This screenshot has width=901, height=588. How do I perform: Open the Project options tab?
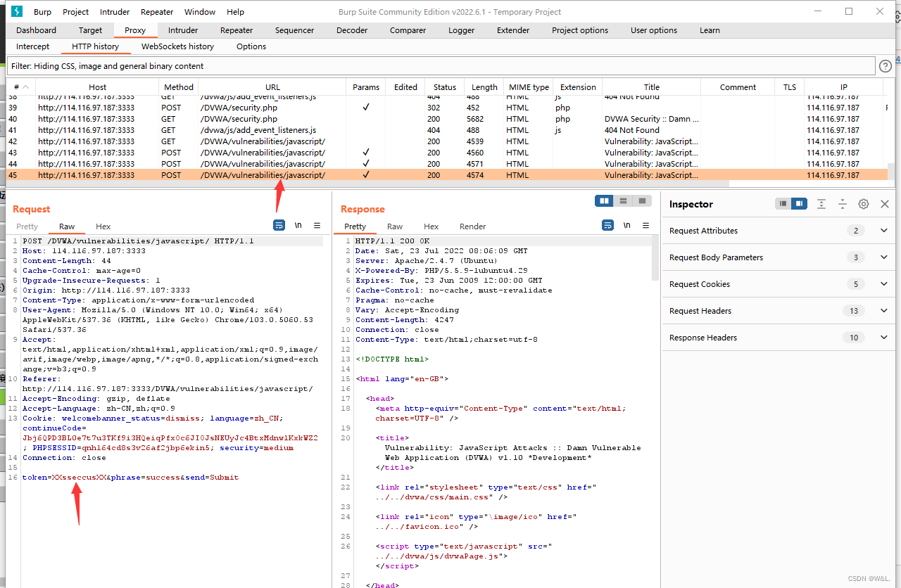pyautogui.click(x=580, y=30)
